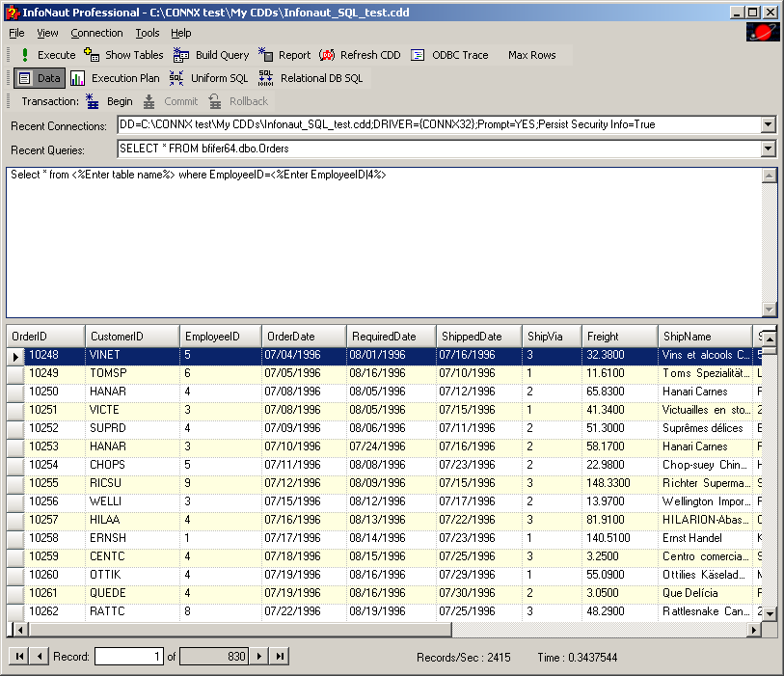Open the Connection menu

[96, 33]
